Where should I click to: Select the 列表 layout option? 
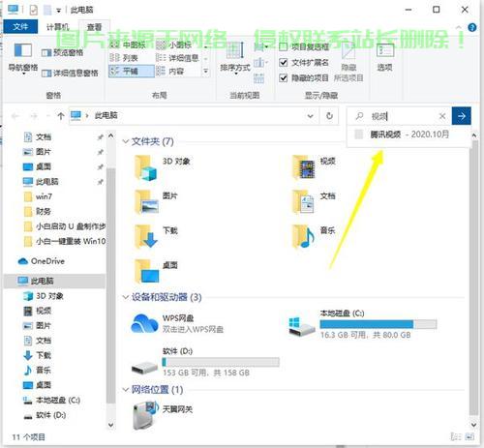[124, 58]
